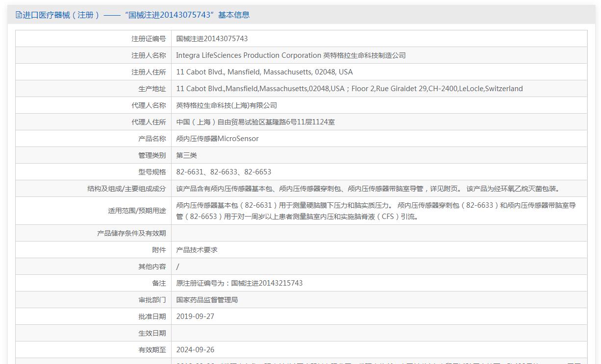Click the 有效期至 label
The image size is (601, 364).
(x=152, y=350)
